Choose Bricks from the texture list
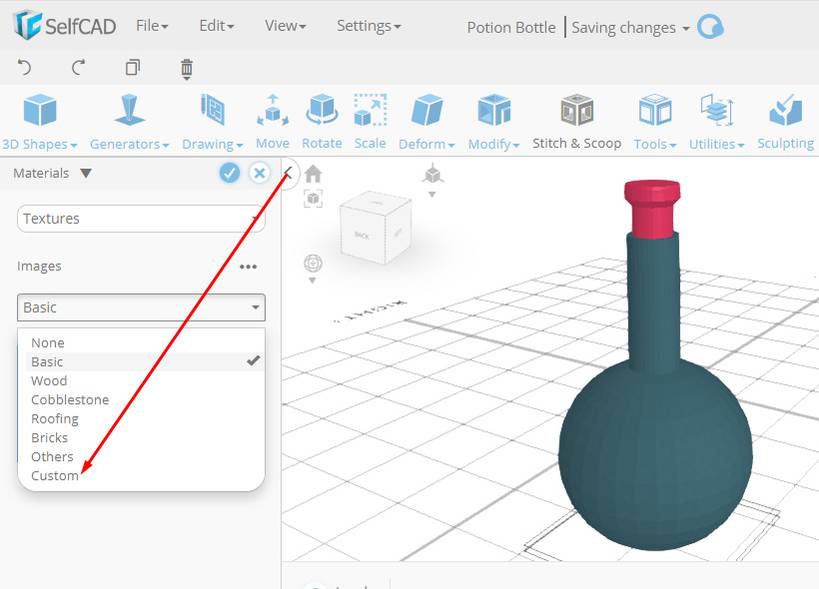 coord(145,438)
